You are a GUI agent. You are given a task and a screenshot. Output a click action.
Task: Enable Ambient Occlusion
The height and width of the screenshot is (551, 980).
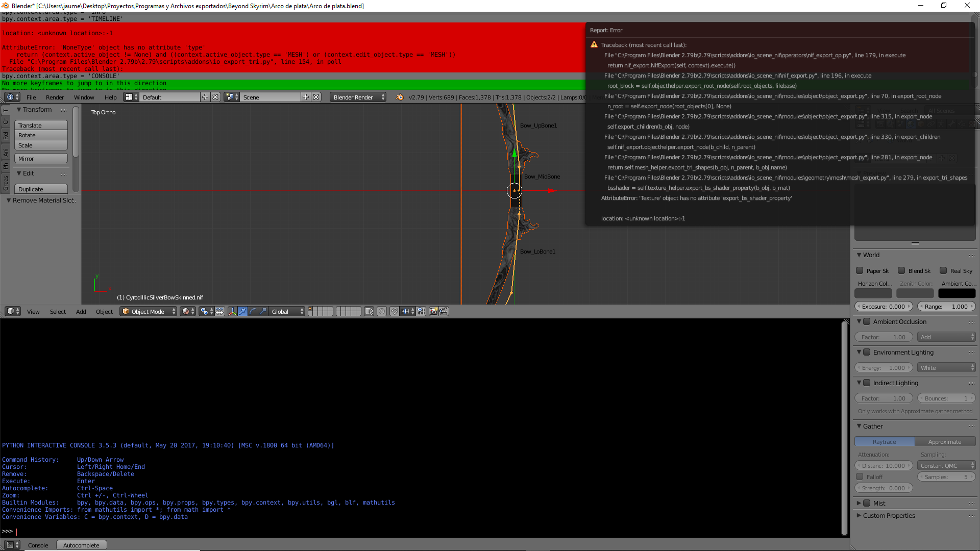(x=867, y=321)
